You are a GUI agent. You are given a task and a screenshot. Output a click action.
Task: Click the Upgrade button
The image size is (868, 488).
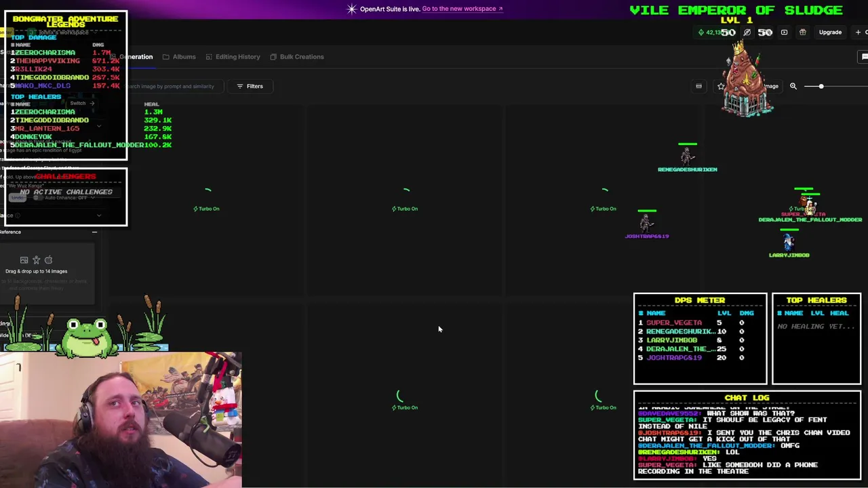tap(830, 32)
